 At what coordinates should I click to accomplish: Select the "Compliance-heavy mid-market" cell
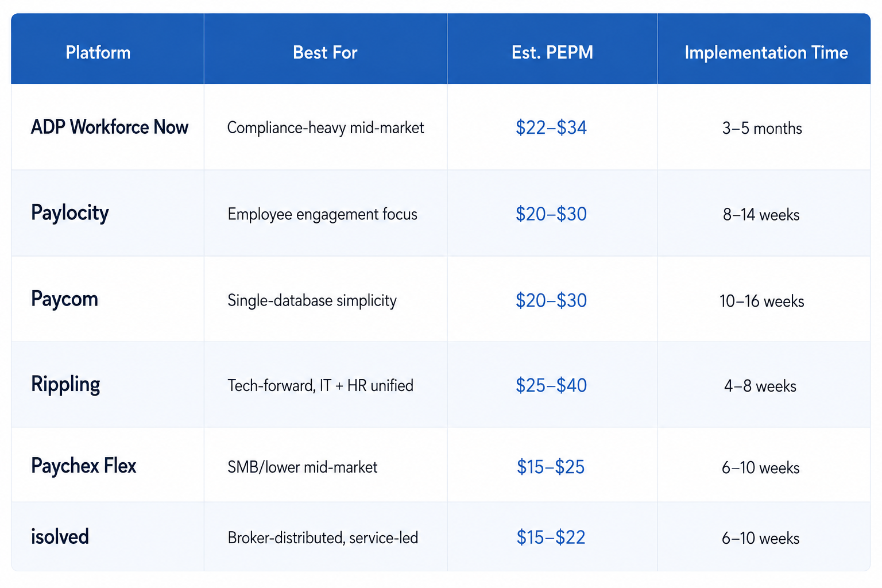[x=326, y=127]
